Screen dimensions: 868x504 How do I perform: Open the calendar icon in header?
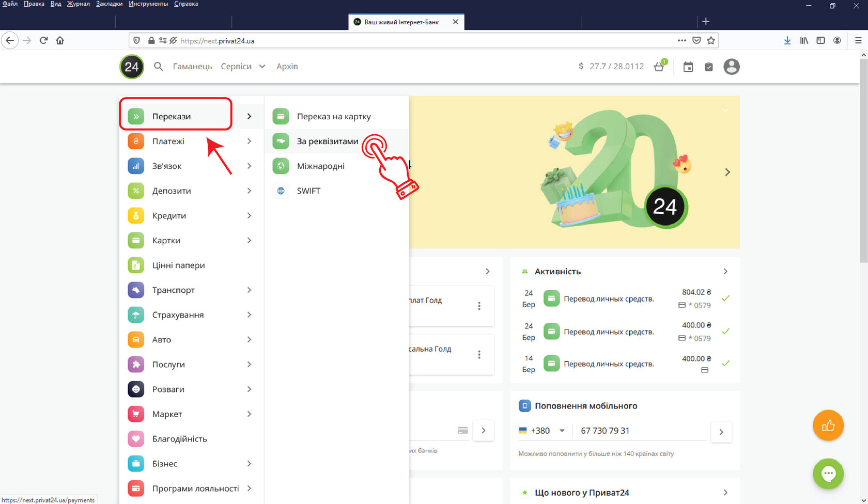[688, 67]
